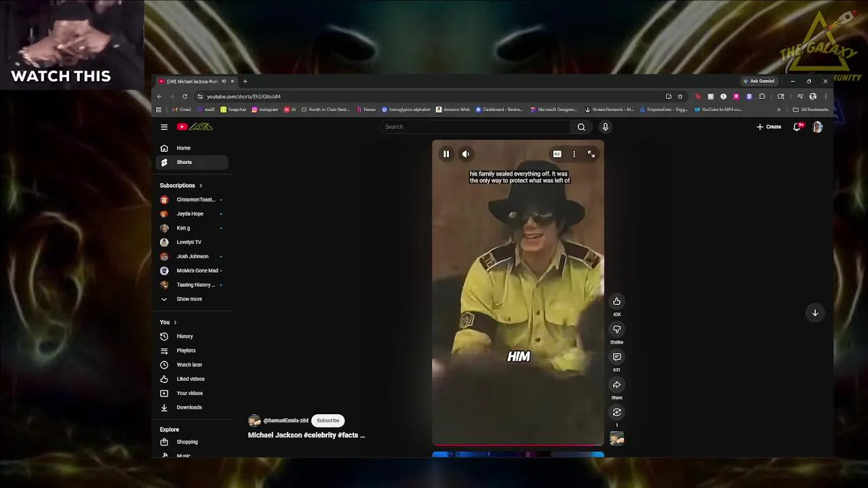Viewport: 868px width, 488px height.
Task: Open Shopping under Explore
Action: click(192, 442)
